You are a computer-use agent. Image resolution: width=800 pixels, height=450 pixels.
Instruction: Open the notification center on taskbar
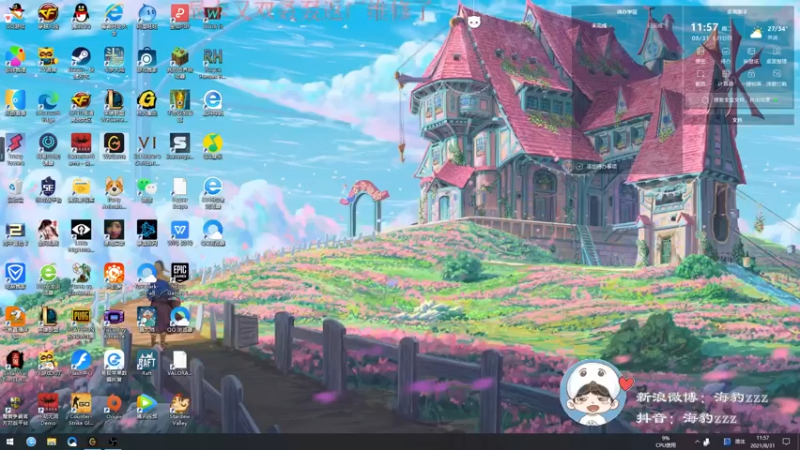(786, 442)
